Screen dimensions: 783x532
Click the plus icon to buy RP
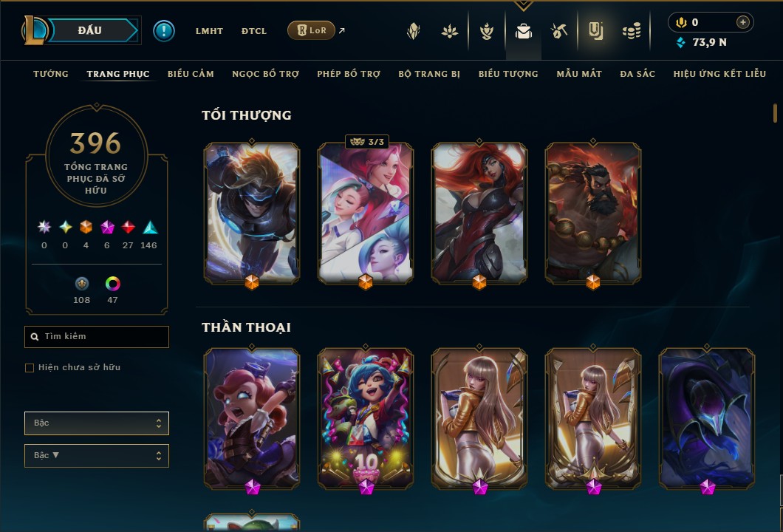pos(742,22)
